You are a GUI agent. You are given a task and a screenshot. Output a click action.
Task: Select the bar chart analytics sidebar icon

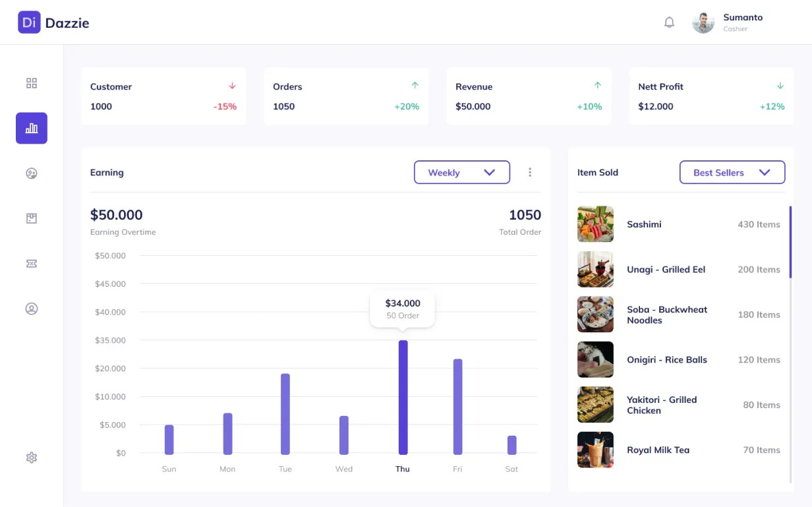tap(32, 128)
